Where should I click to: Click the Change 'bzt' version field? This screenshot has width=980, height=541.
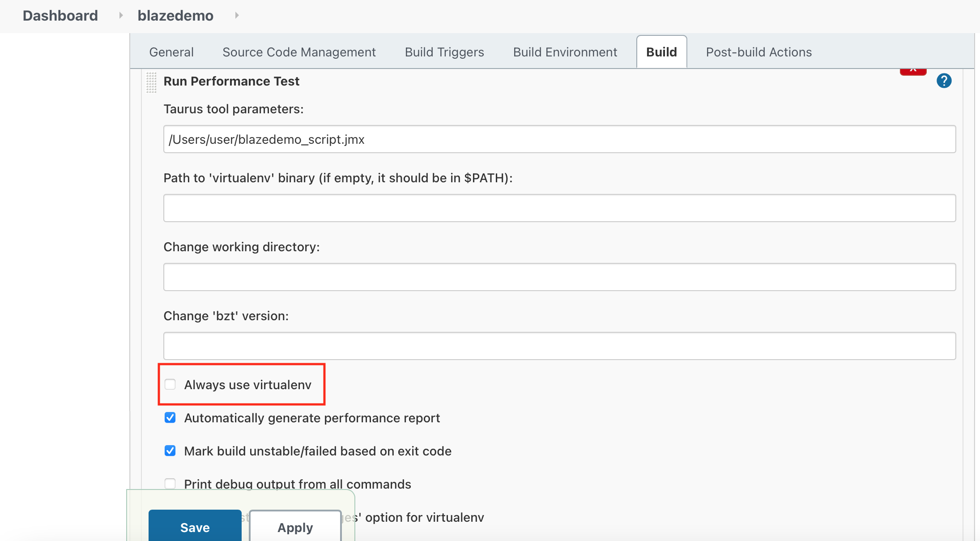[559, 346]
